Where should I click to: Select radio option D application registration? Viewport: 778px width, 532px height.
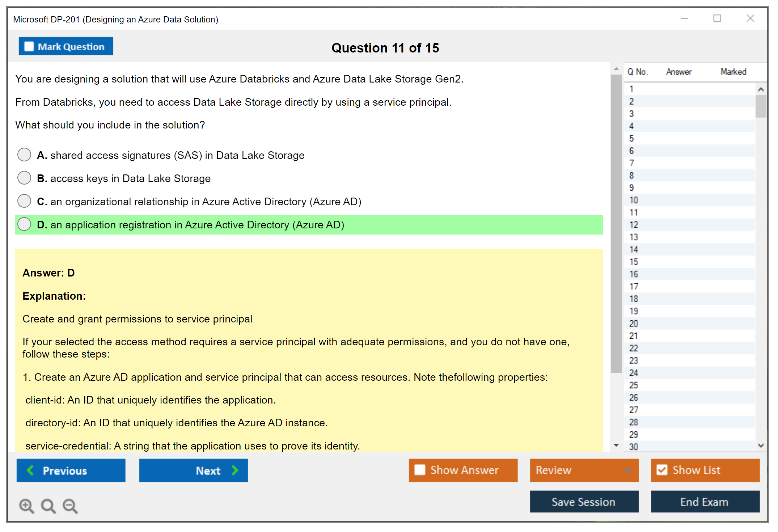pyautogui.click(x=24, y=224)
